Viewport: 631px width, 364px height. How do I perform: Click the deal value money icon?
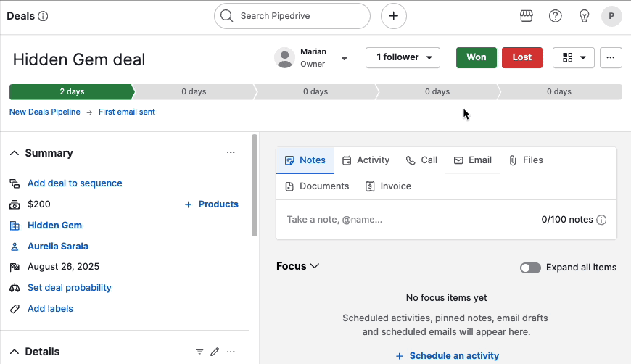(x=15, y=204)
